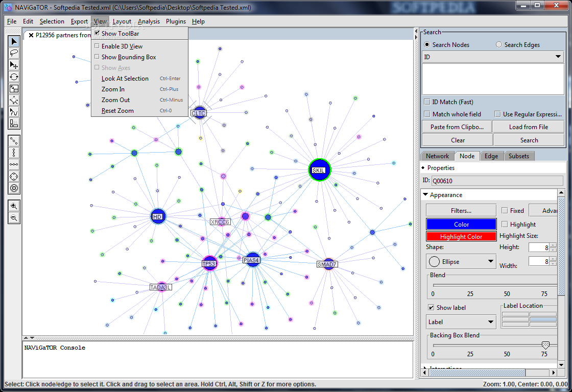Click the HD node in the network
This screenshot has width=572, height=392.
[158, 216]
